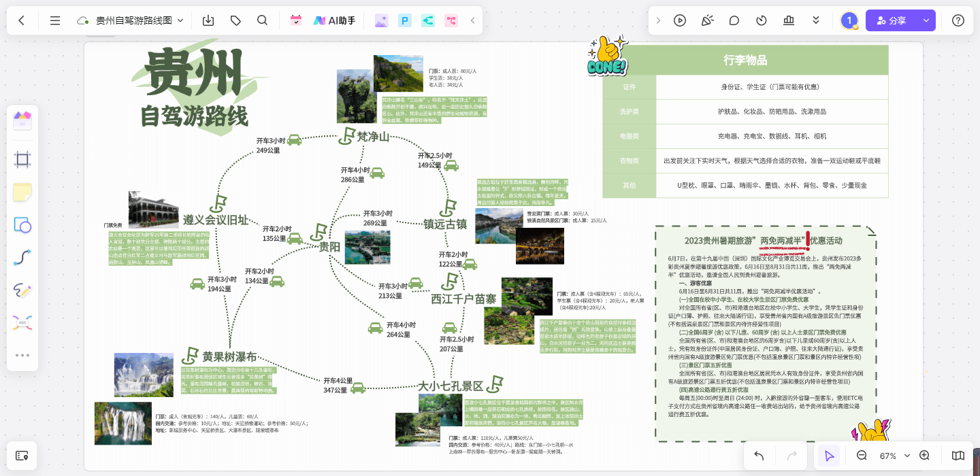
Task: Click the pink calendar check icon
Action: (x=295, y=20)
